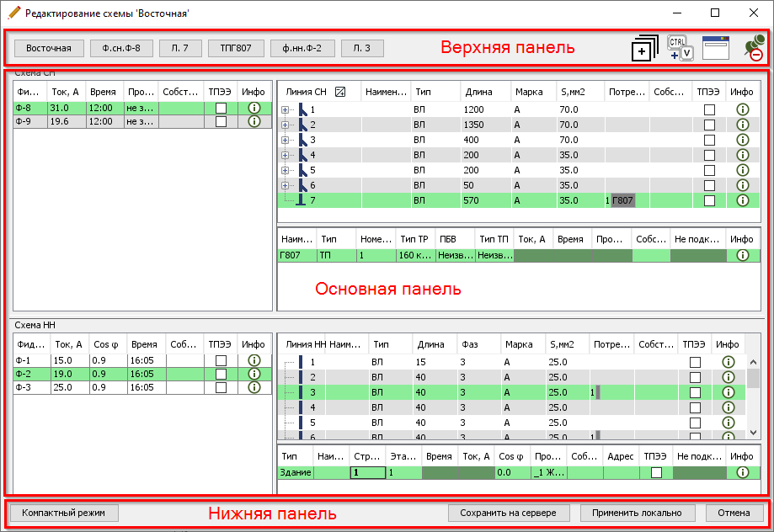The image size is (774, 532).
Task: Show info for СН line 7
Action: click(742, 200)
